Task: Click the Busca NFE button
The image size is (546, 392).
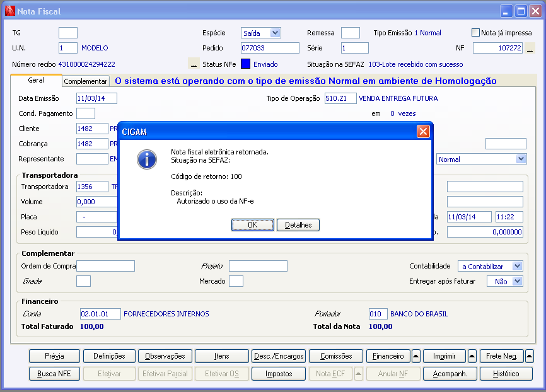Action: click(54, 374)
